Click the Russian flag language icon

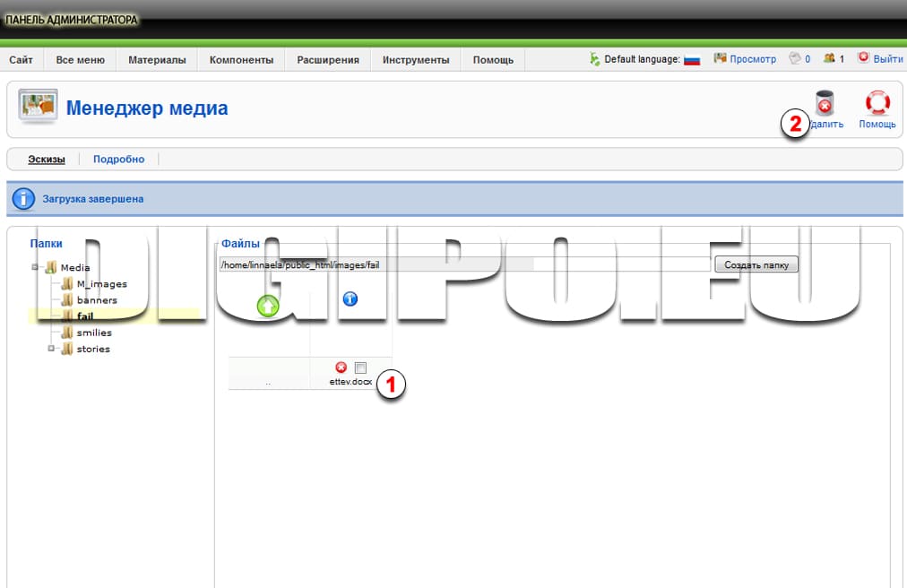coord(692,59)
